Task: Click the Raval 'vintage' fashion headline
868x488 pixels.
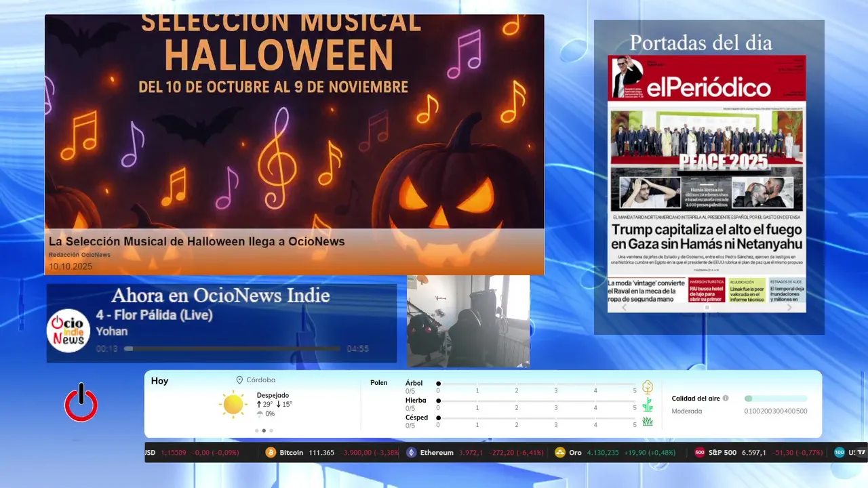Action: [x=647, y=290]
